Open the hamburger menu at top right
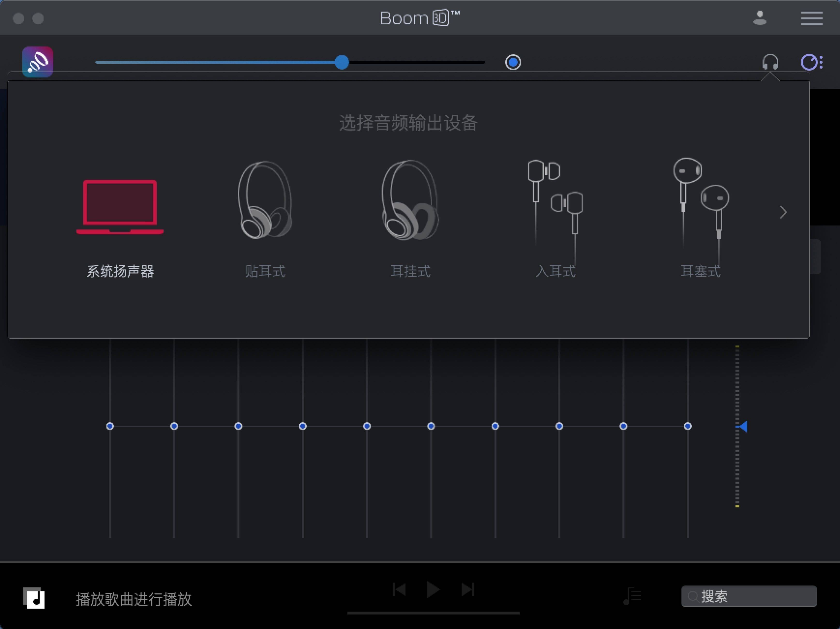Screen dimensions: 840x629 811,18
